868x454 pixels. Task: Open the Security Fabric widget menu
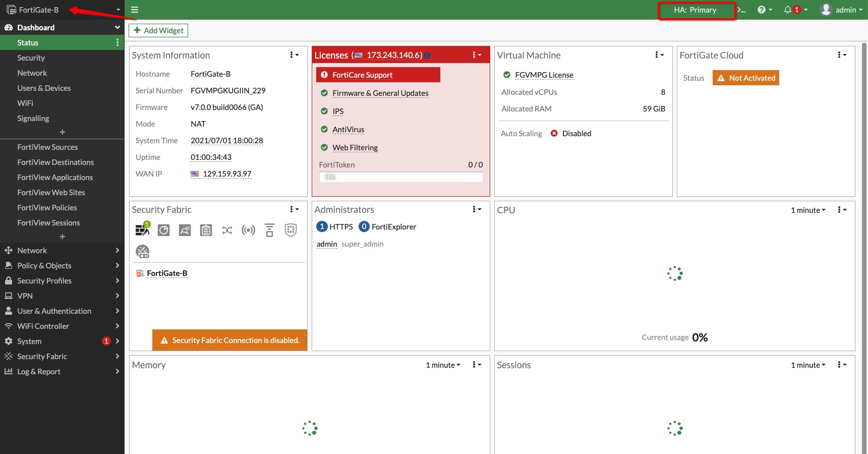pos(295,209)
